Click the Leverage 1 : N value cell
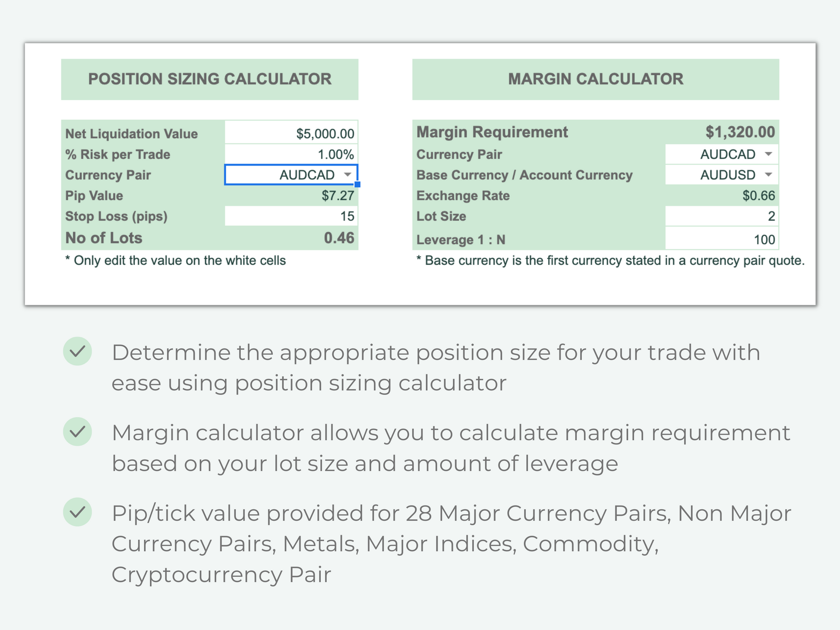This screenshot has width=840, height=630. click(x=722, y=239)
